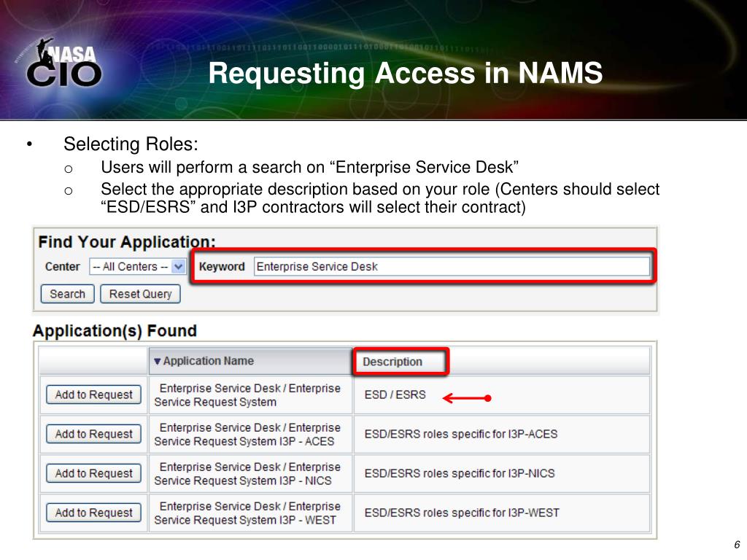This screenshot has width=747, height=560.
Task: Select 'ESD/ESRS roles specific for I3P-NICS' text
Action: pos(460,473)
